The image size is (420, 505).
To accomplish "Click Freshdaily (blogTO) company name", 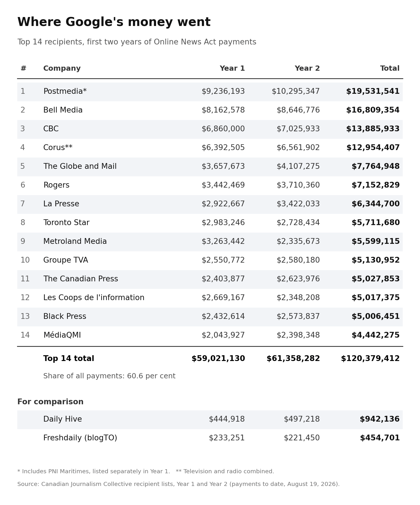I will (x=80, y=438).
